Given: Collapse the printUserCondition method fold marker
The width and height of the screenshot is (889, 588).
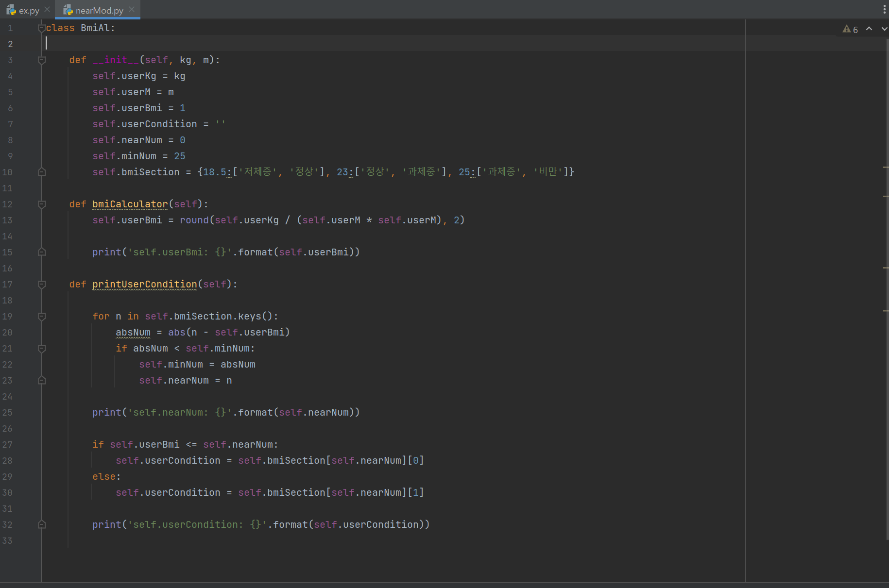Looking at the screenshot, I should click(x=42, y=285).
